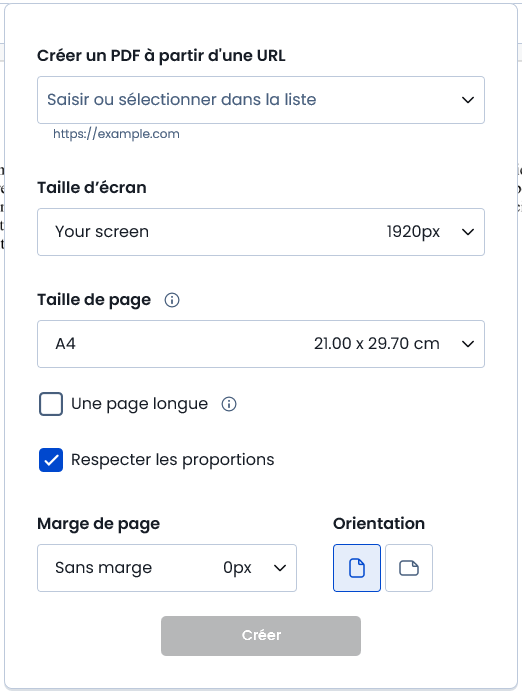Show the Taille de page info tooltip
The width and height of the screenshot is (522, 693).
[172, 300]
